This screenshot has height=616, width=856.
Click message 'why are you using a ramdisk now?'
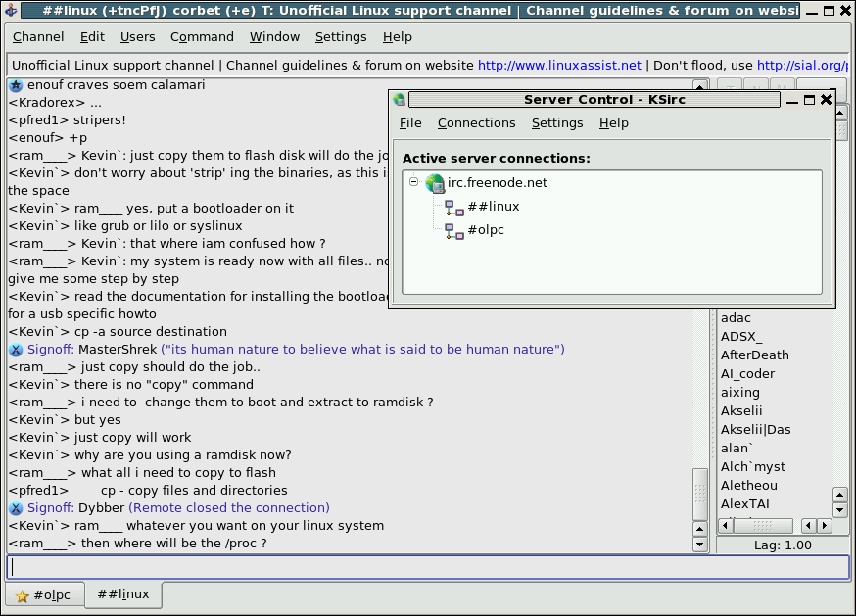(x=183, y=455)
